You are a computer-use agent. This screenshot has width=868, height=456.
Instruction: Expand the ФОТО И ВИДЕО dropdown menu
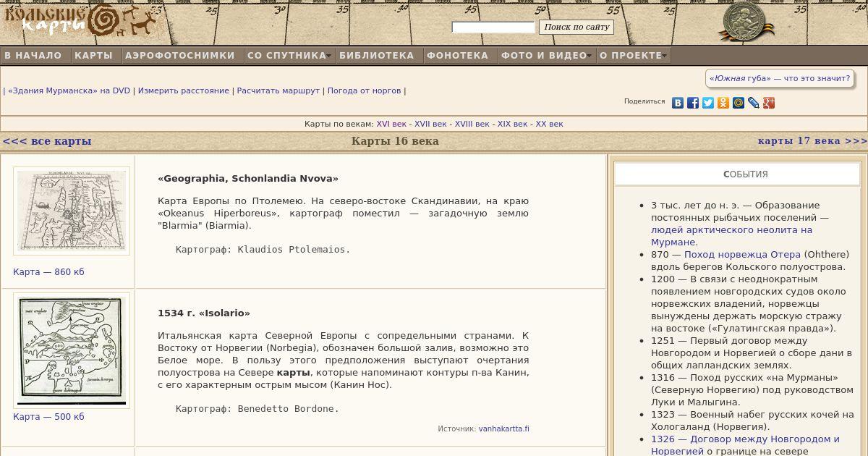coord(546,56)
